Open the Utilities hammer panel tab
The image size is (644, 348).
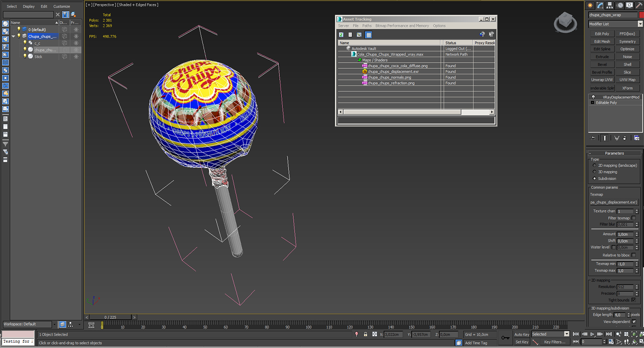pos(640,5)
